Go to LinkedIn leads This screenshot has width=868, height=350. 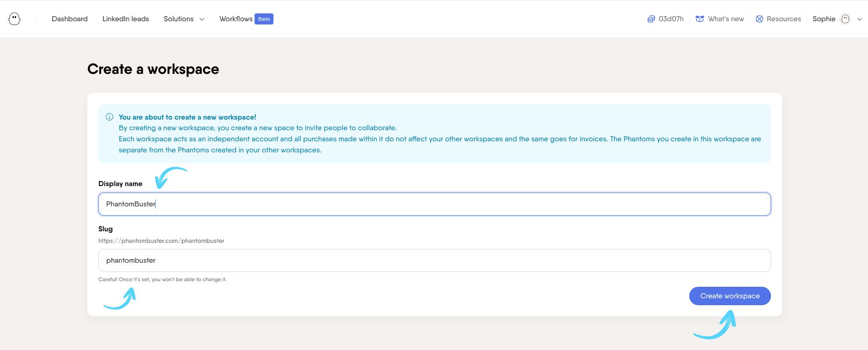pyautogui.click(x=126, y=19)
